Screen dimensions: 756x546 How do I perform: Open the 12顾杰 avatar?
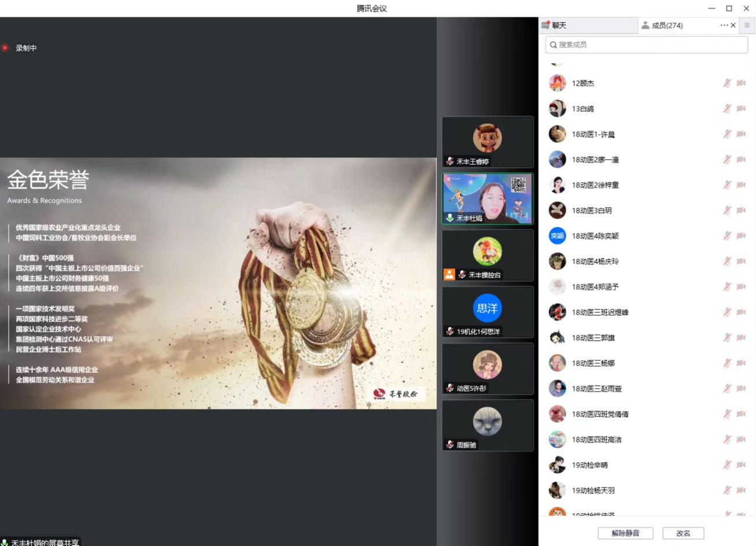pyautogui.click(x=557, y=83)
